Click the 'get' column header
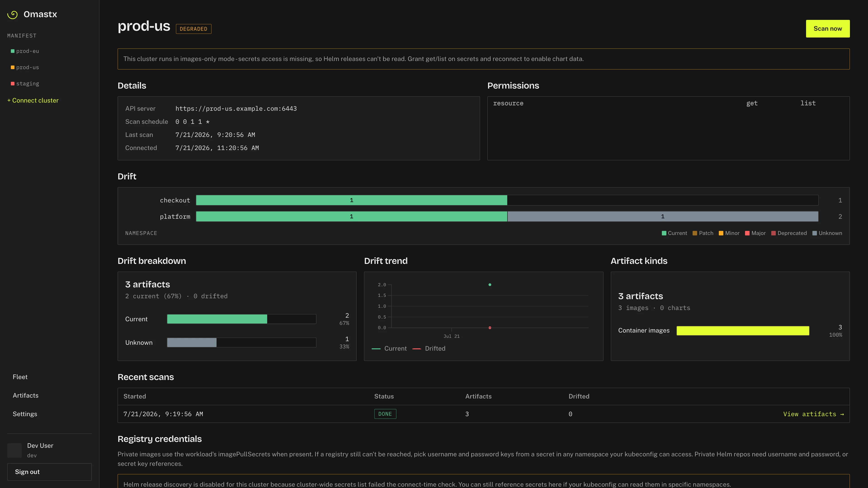Screen dimensions: 868x488 (752, 103)
